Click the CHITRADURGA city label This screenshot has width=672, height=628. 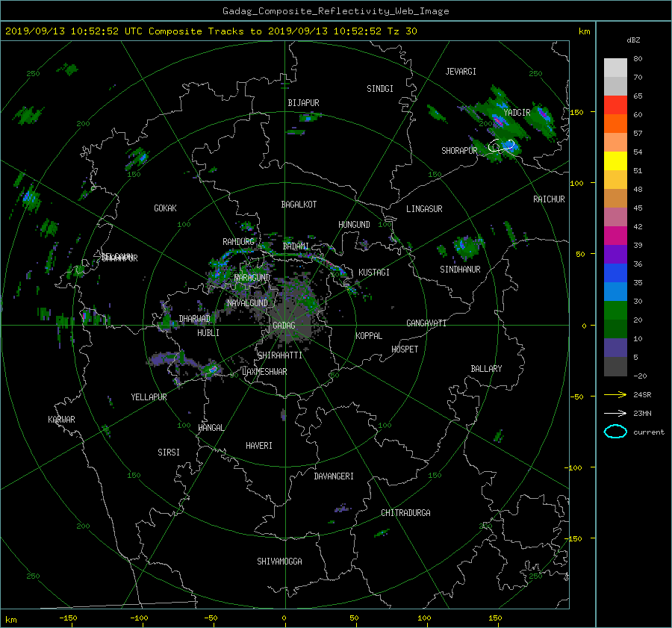[405, 513]
